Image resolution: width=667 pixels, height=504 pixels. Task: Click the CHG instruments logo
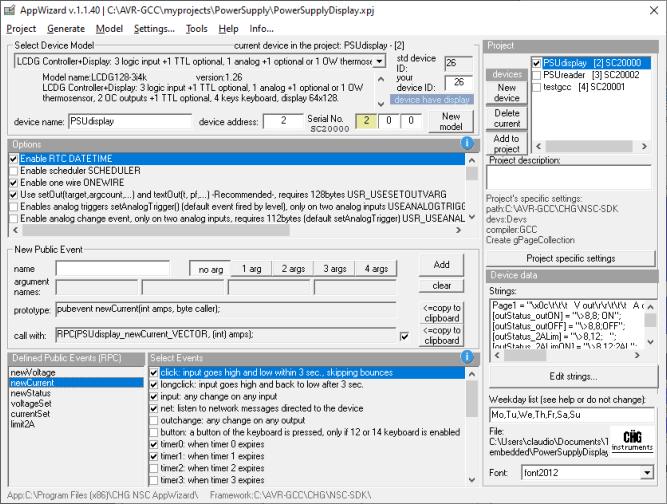pyautogui.click(x=632, y=441)
